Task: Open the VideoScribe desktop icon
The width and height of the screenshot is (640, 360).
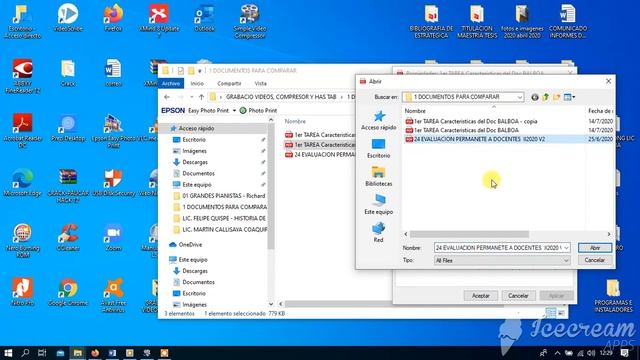Action: tap(68, 18)
